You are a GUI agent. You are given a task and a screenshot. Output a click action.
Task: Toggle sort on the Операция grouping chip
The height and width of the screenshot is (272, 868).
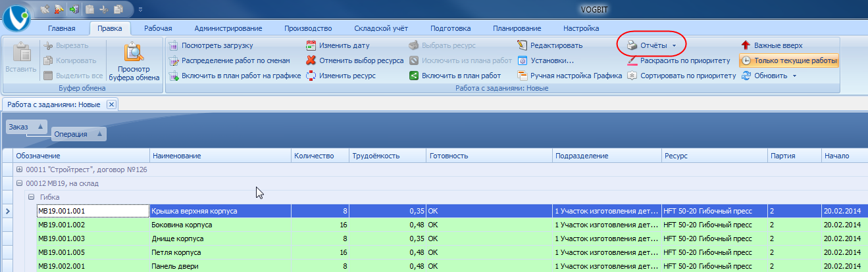point(79,134)
